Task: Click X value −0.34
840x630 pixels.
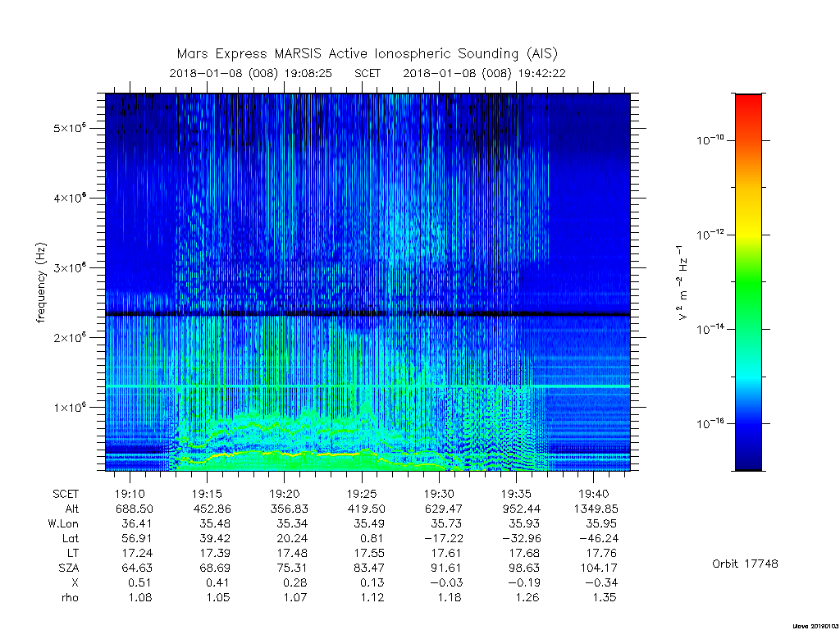Action: [601, 582]
